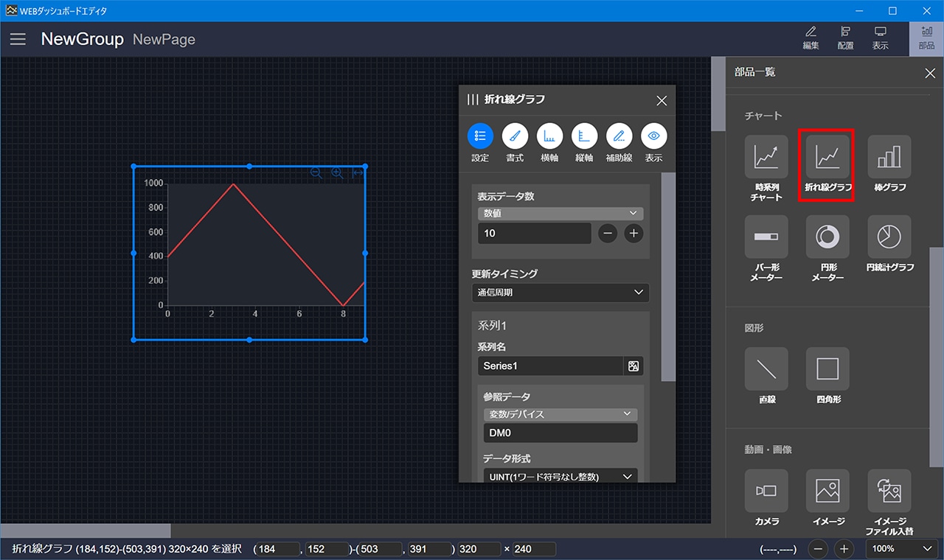944x560 pixels.
Task: Expand the 数値 dropdown under 表示データ数
Action: [560, 214]
